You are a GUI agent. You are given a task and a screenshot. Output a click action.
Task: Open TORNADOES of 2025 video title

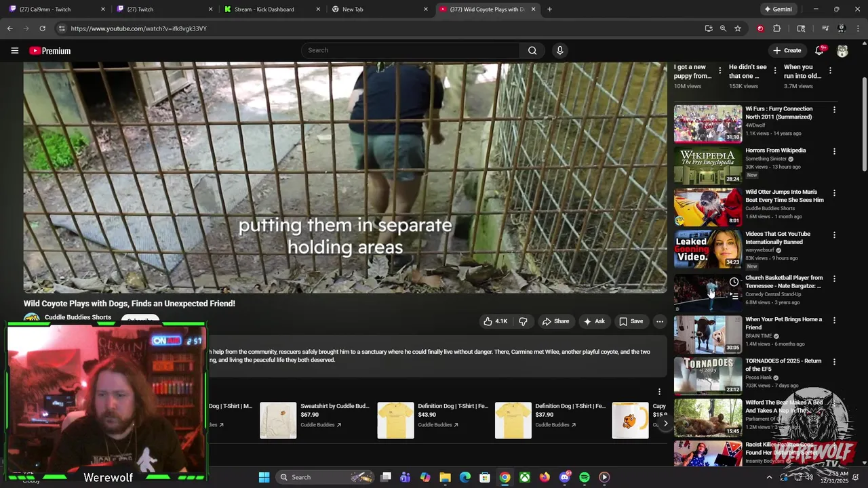click(783, 365)
